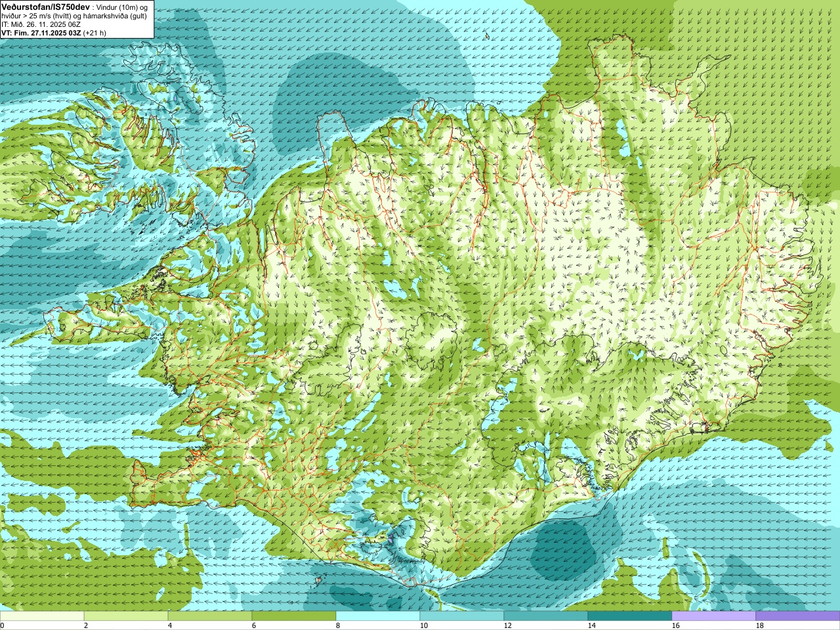Viewport: 840px width, 630px height.
Task: Click the 2–4 m/s light green legend swatch
Action: [x=126, y=616]
